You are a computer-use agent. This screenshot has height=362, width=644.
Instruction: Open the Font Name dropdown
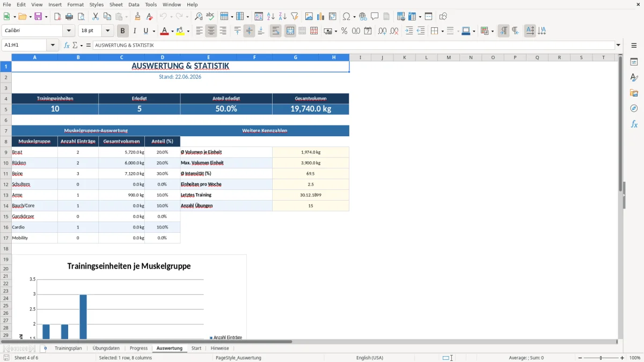69,31
